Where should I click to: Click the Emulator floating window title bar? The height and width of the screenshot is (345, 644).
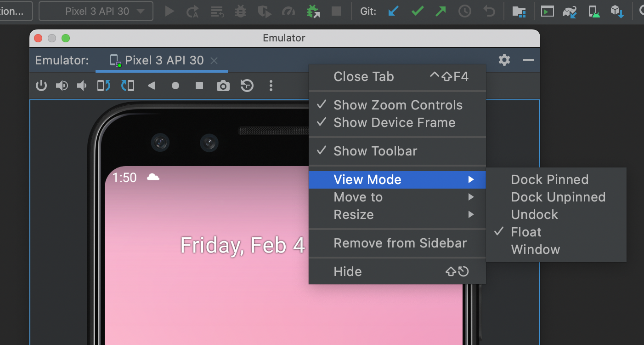pos(284,38)
